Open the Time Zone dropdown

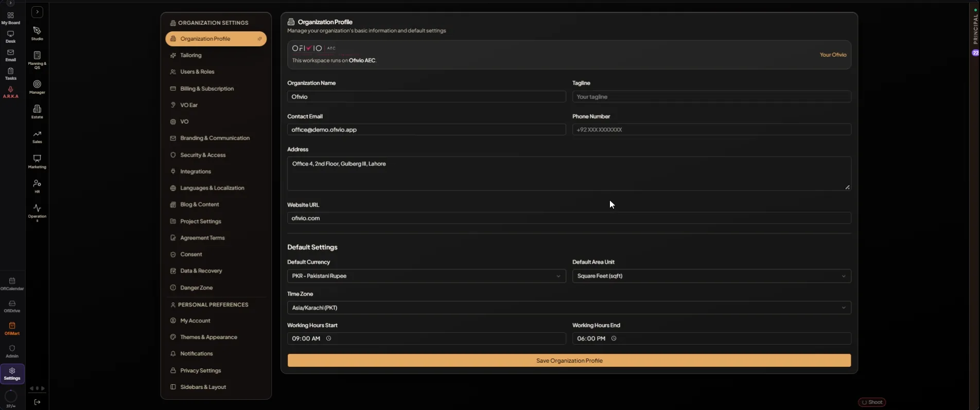click(569, 307)
